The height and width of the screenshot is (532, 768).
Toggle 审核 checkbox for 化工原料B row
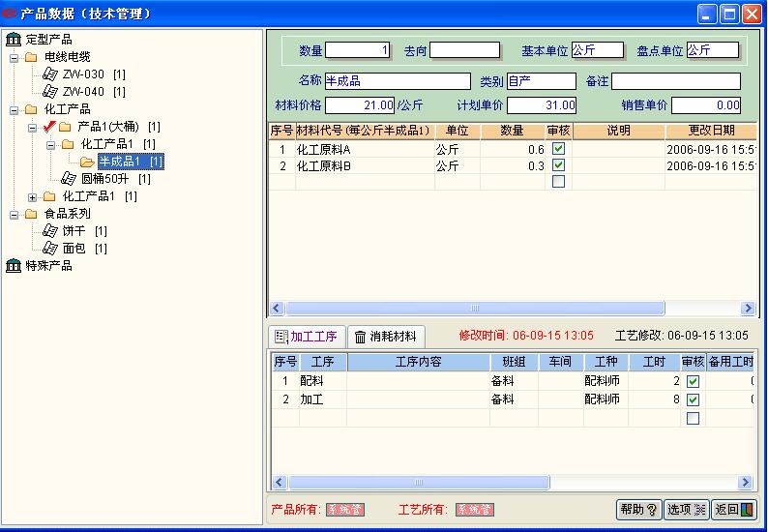[558, 165]
